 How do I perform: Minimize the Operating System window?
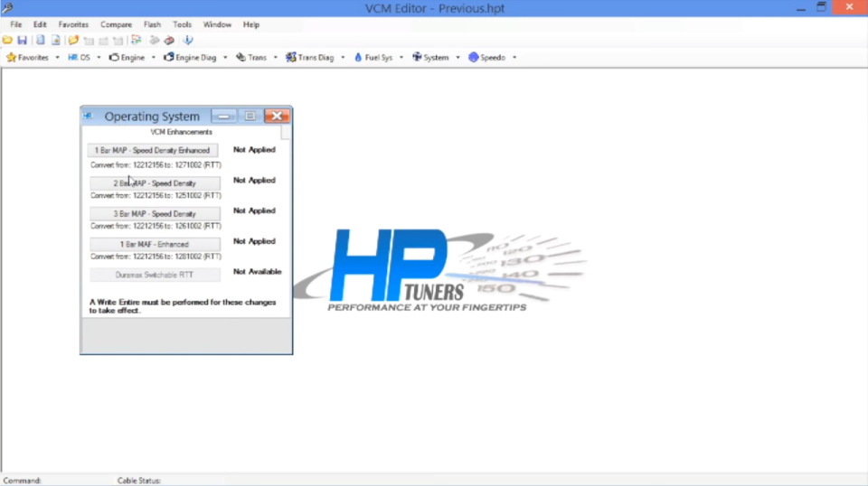223,117
